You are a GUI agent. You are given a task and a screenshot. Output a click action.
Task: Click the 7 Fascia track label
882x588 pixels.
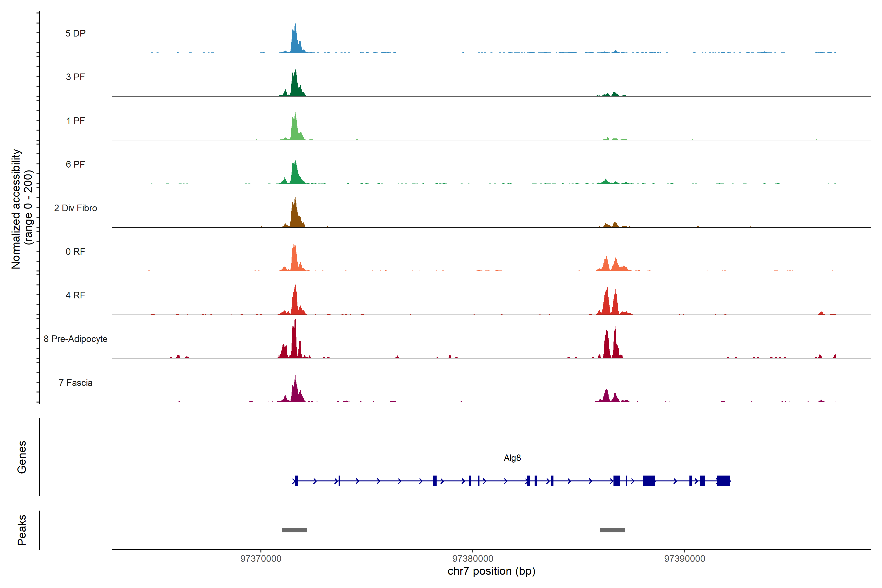click(x=75, y=382)
